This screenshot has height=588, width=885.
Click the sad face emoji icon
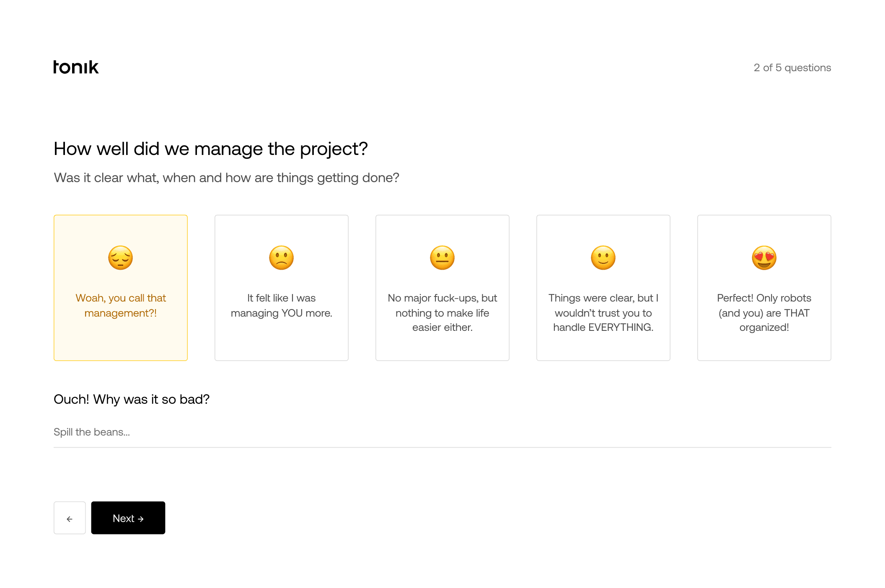click(281, 258)
